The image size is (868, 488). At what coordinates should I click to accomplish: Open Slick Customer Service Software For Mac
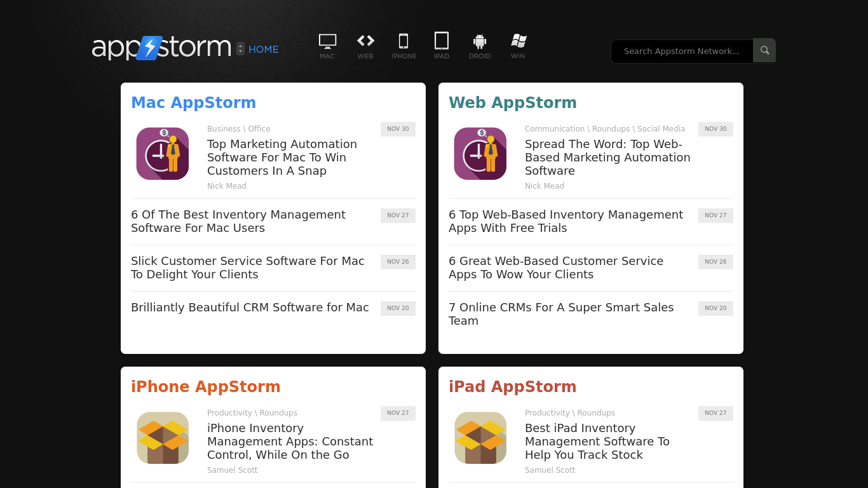click(248, 268)
